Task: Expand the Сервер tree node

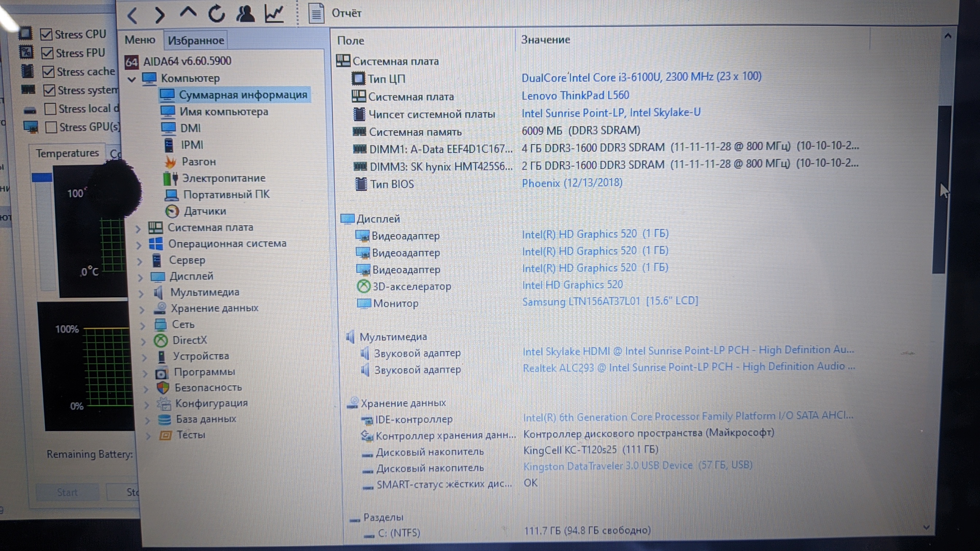Action: [x=140, y=261]
